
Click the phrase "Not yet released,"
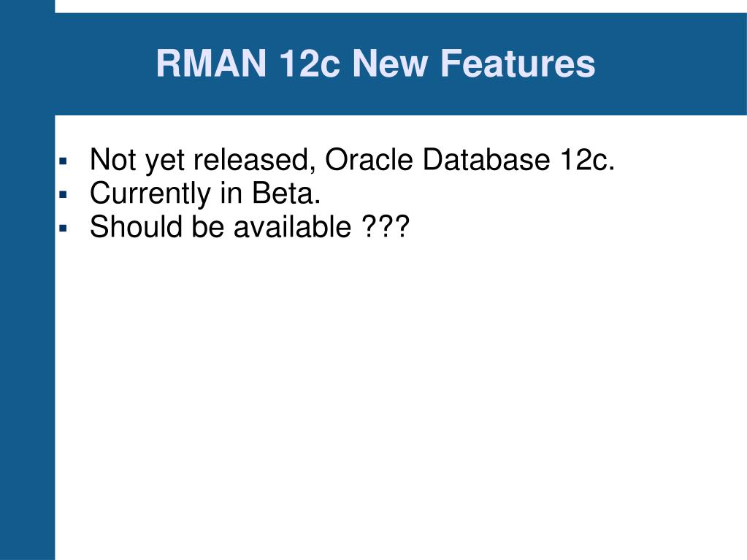(202, 160)
